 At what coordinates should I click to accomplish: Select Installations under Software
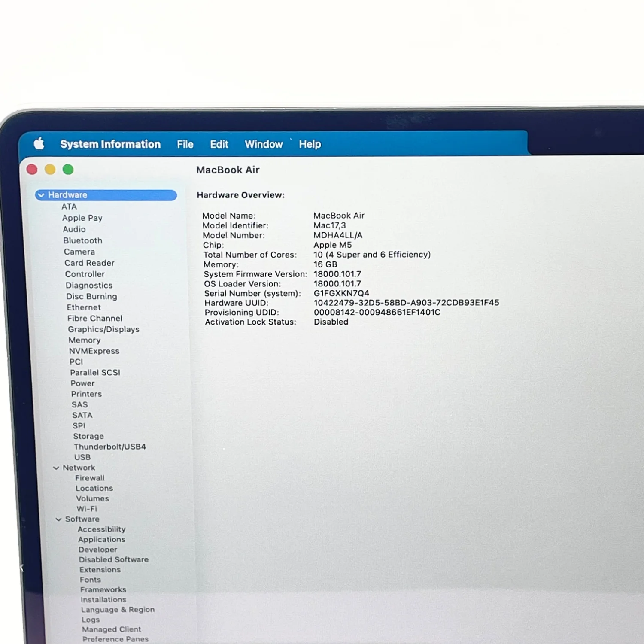click(x=103, y=600)
